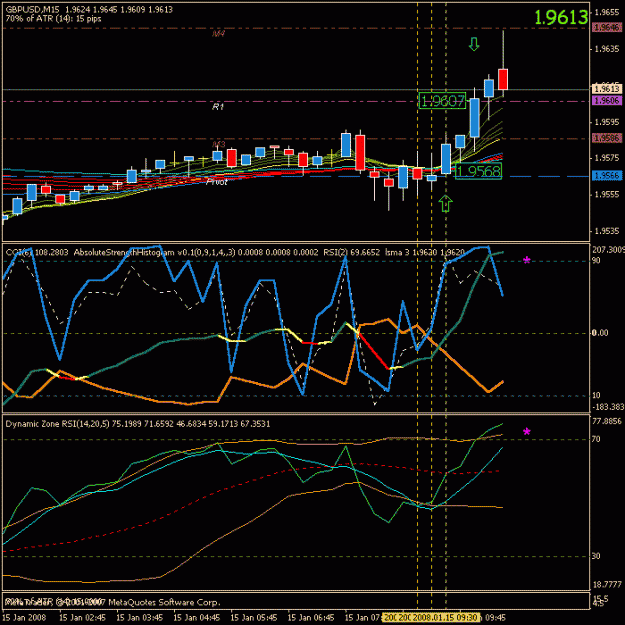Click the 18.7777 value on the RSI scale
This screenshot has height=625, width=625.
pos(607,585)
